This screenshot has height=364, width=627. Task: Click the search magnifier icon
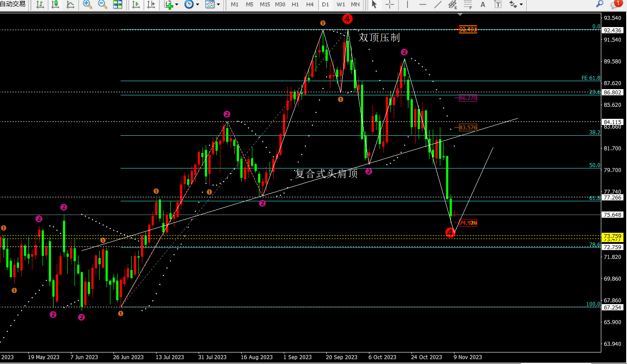(x=600, y=4)
